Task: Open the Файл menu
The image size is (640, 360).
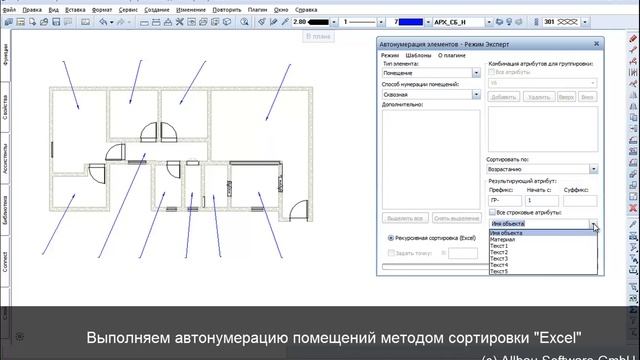Action: [x=9, y=9]
